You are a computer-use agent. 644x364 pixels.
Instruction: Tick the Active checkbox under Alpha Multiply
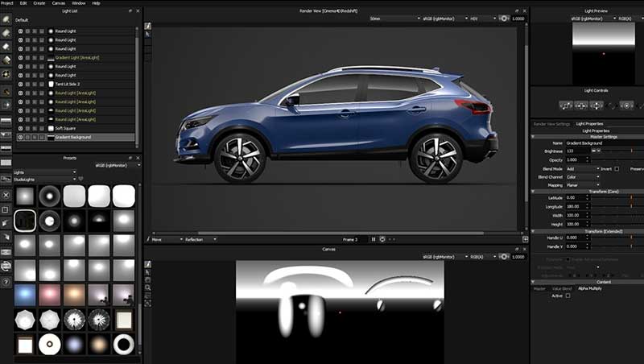pyautogui.click(x=568, y=296)
